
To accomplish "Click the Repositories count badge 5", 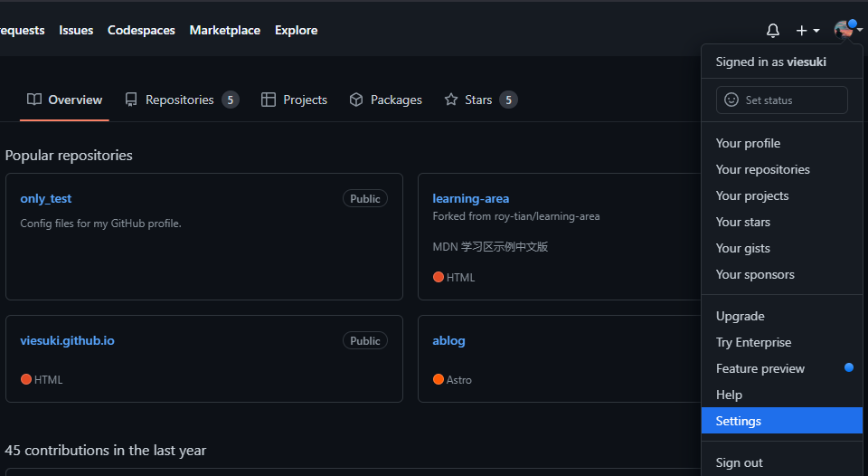I will (231, 100).
